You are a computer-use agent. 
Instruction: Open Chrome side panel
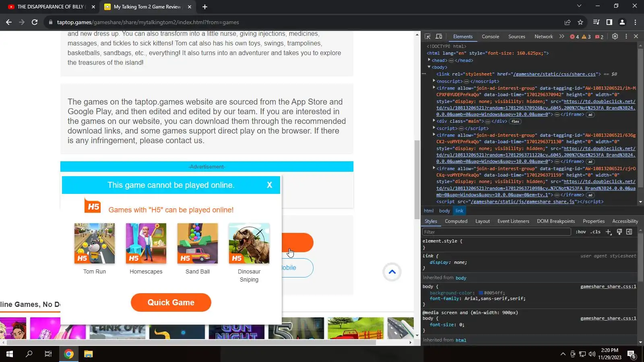coord(609,22)
